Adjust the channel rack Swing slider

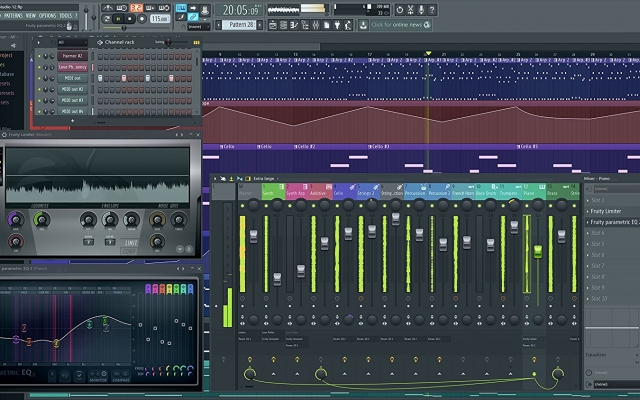168,42
